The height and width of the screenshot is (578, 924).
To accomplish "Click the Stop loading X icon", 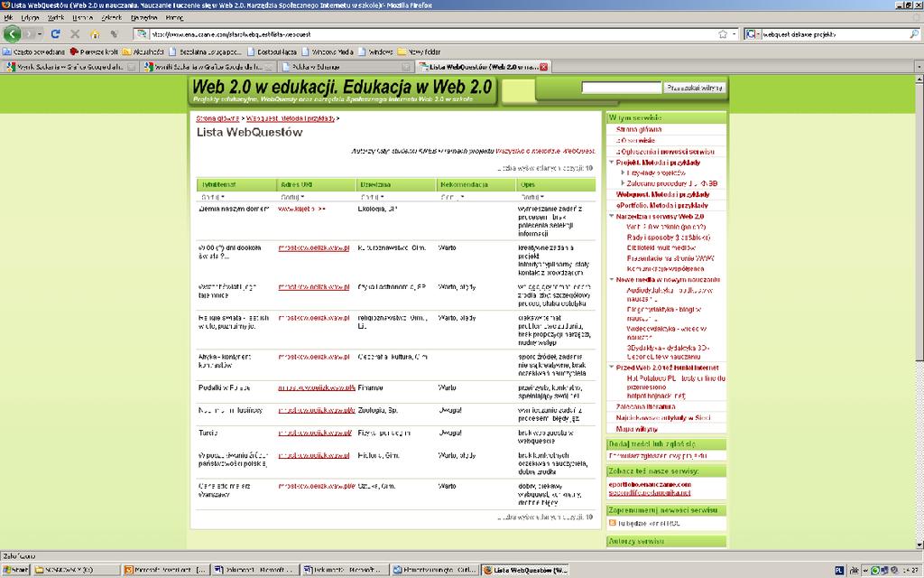I will [75, 34].
